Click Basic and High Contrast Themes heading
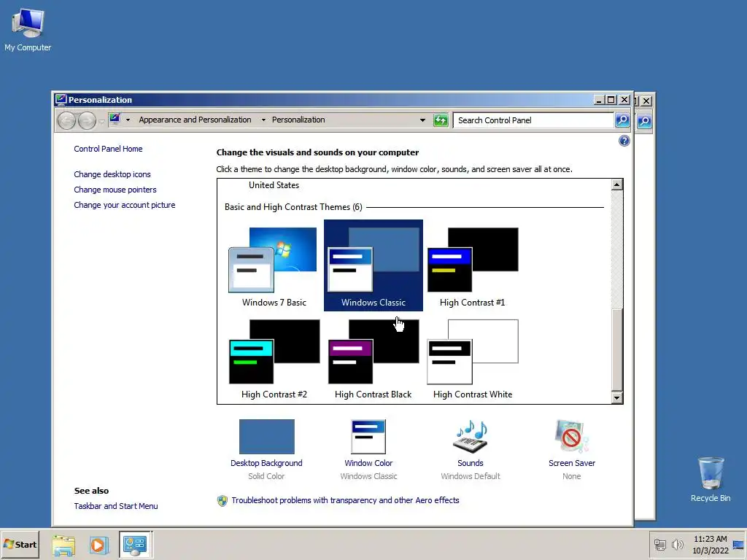 pos(293,206)
